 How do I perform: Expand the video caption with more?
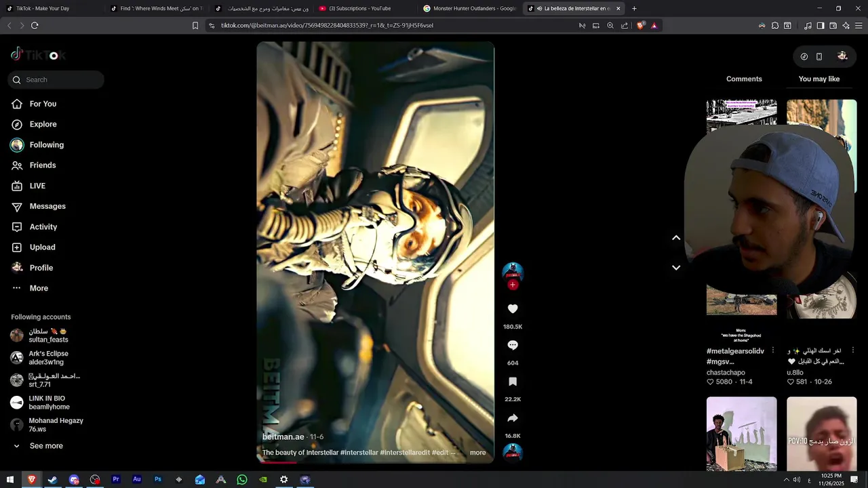click(x=477, y=453)
